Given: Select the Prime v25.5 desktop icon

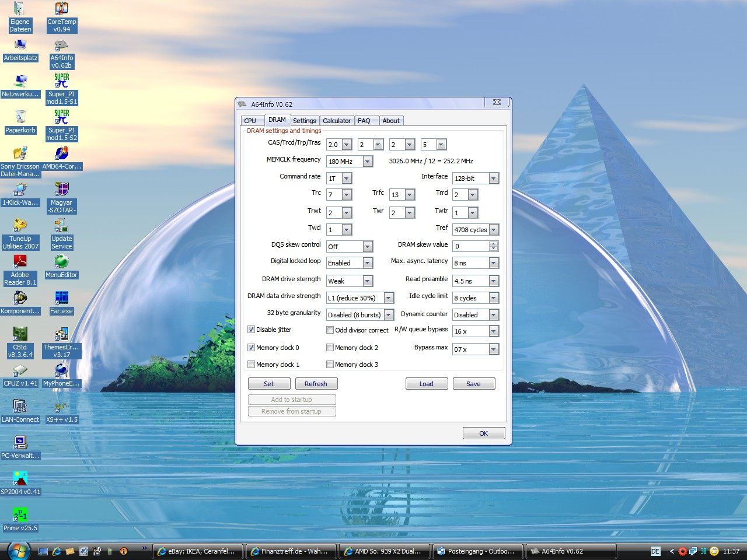Looking at the screenshot, I should click(20, 520).
